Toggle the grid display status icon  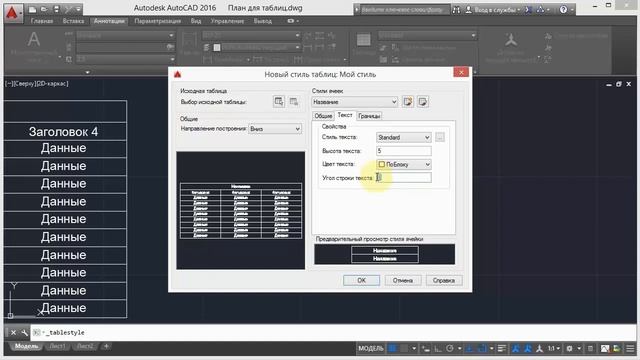(x=392, y=348)
